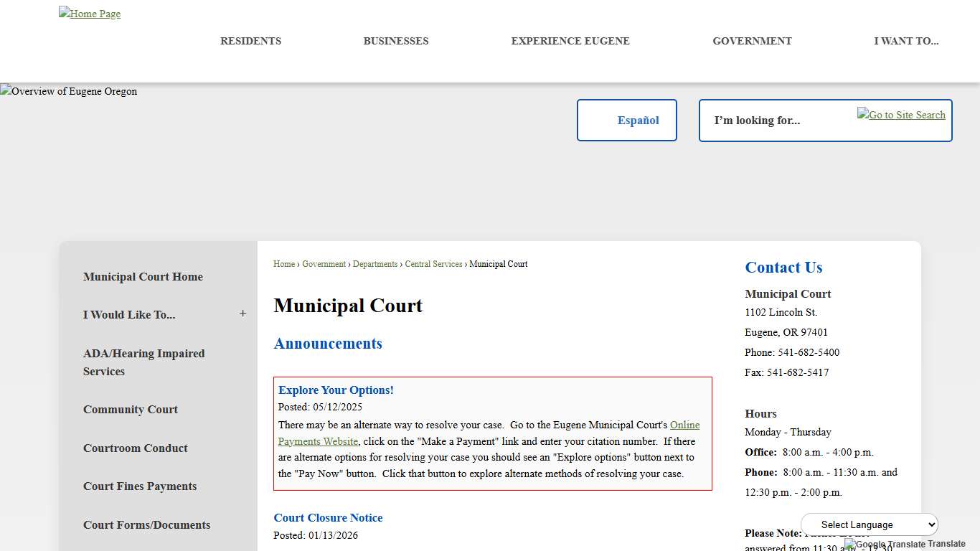Open the Court Closure Notice announcement
980x551 pixels.
tap(328, 517)
